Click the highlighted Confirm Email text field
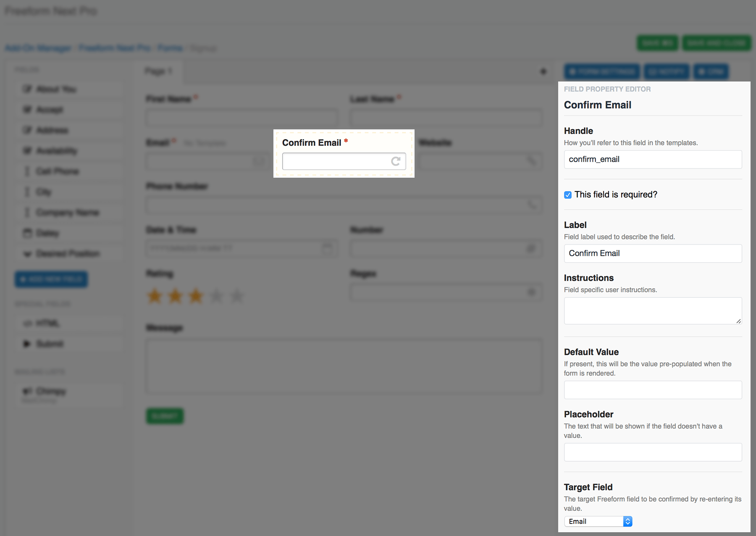This screenshot has height=536, width=756. point(344,161)
